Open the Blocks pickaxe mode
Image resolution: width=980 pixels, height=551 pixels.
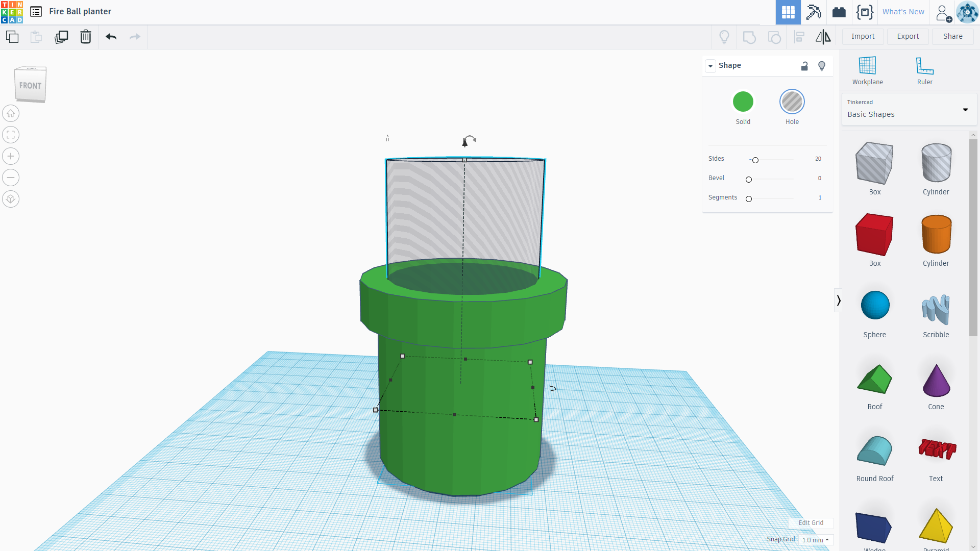(814, 12)
